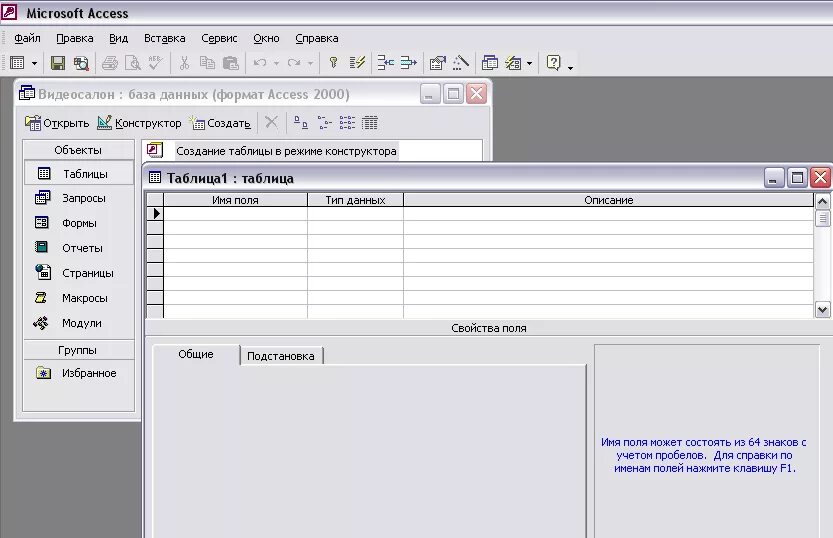Open the Сервис menu

[x=219, y=38]
